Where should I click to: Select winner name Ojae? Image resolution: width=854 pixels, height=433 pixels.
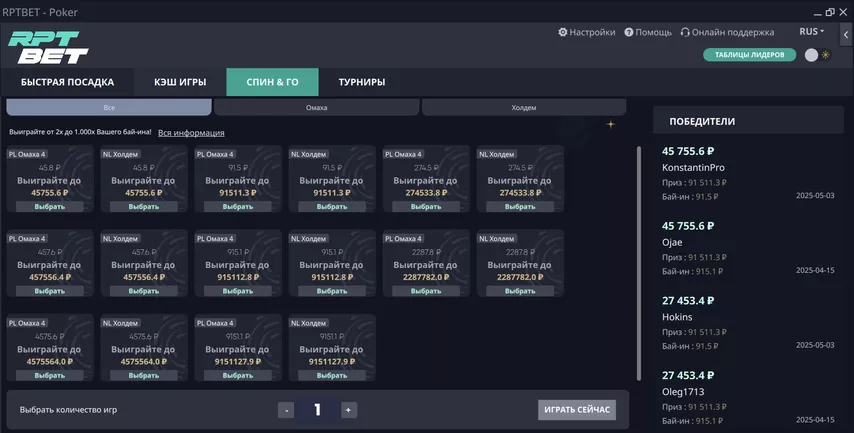[x=672, y=242]
